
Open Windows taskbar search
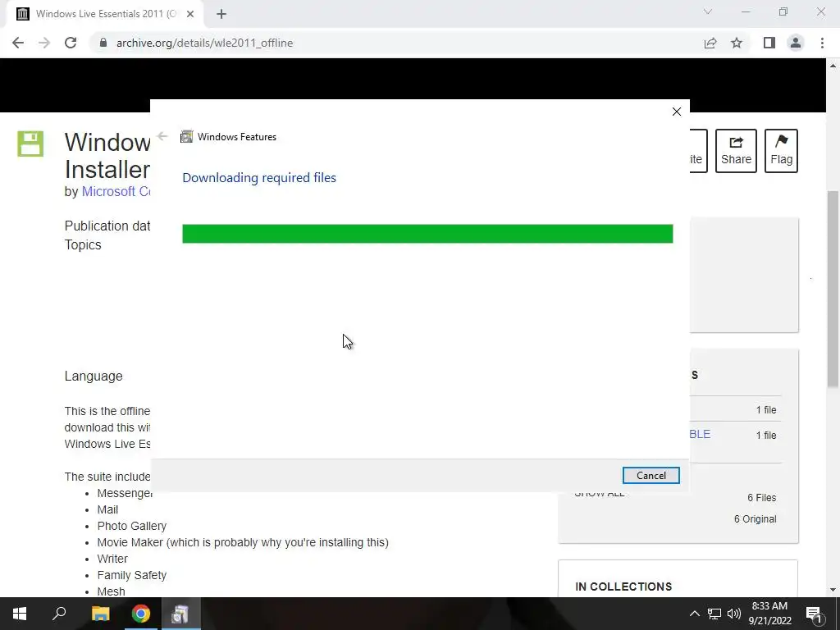pos(59,614)
